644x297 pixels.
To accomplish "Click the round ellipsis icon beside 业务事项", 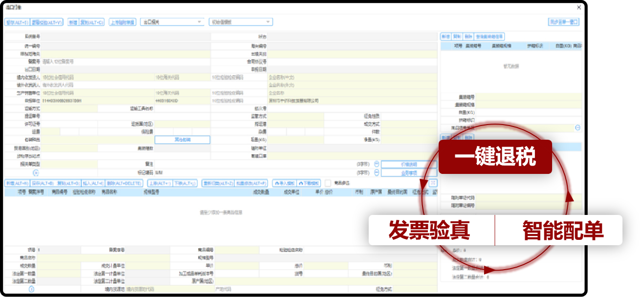I will click(377, 172).
